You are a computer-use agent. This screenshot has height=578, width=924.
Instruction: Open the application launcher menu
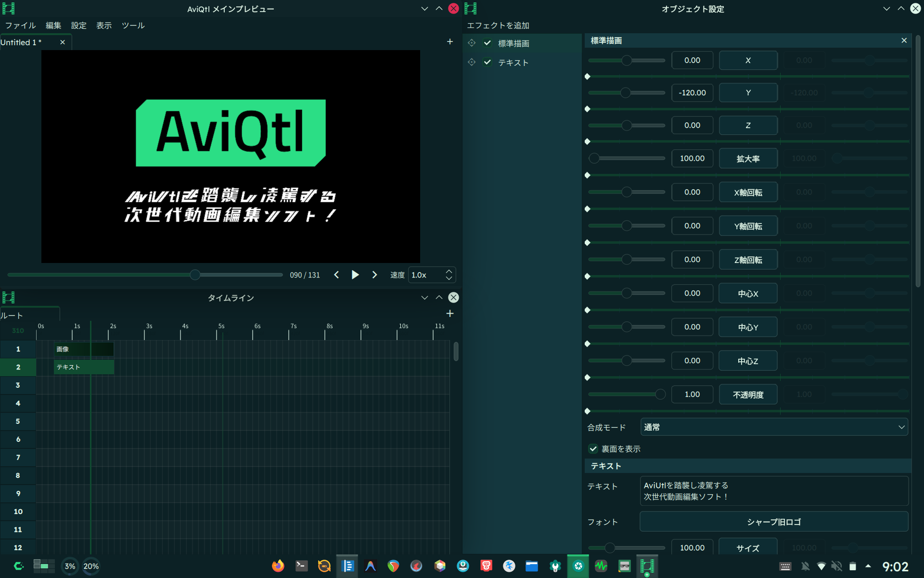pos(19,566)
